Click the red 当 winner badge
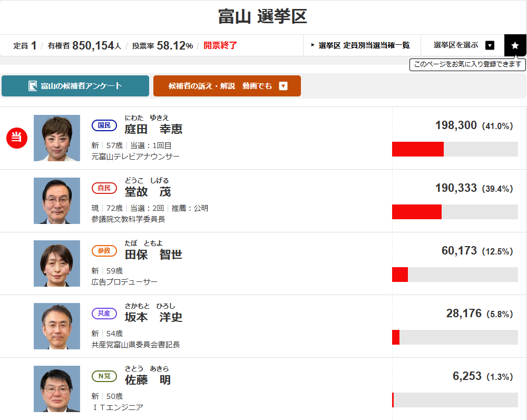527x420 pixels. tap(16, 138)
